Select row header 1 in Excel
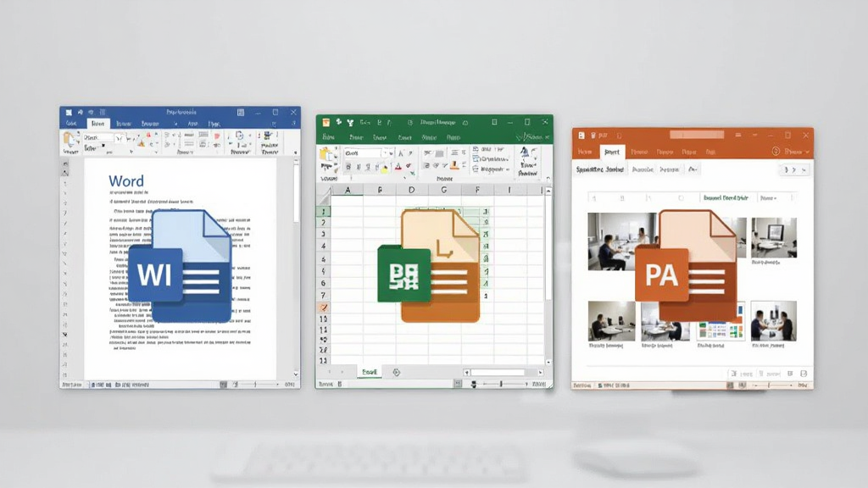The width and height of the screenshot is (868, 488). coord(323,211)
